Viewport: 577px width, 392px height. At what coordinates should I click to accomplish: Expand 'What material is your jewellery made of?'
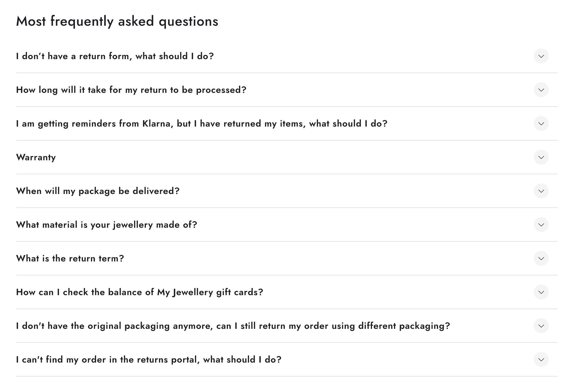point(107,225)
